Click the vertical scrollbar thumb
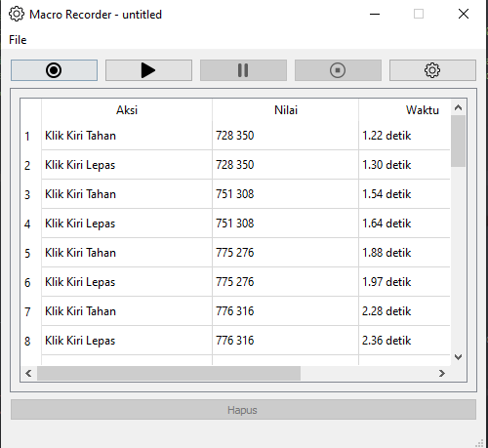488x448 pixels. 459,141
